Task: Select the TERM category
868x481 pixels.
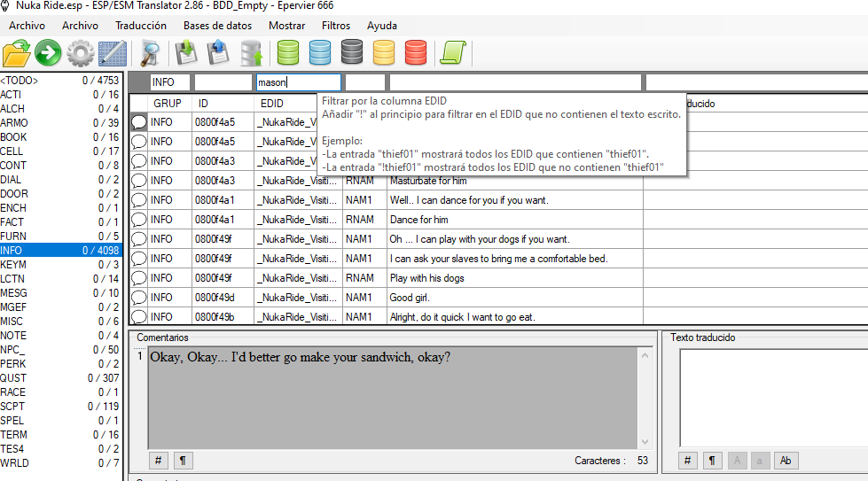Action: point(59,435)
